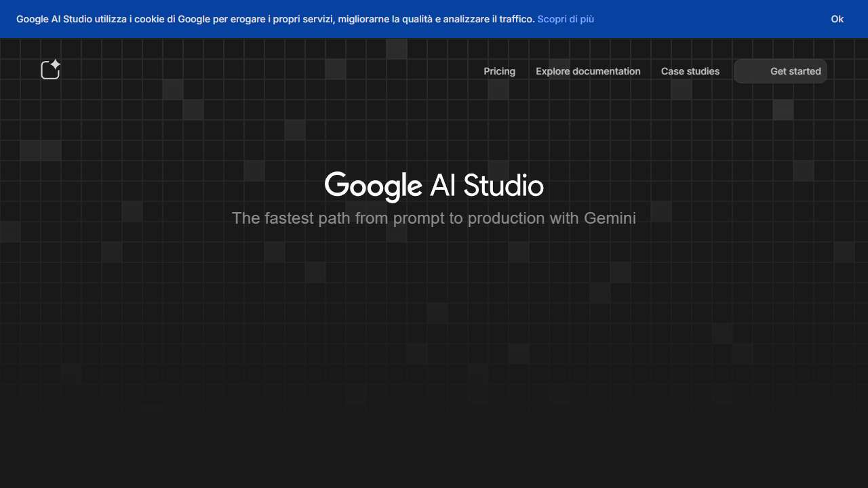Select Case studies in the navigation
The image size is (868, 488).
point(690,70)
